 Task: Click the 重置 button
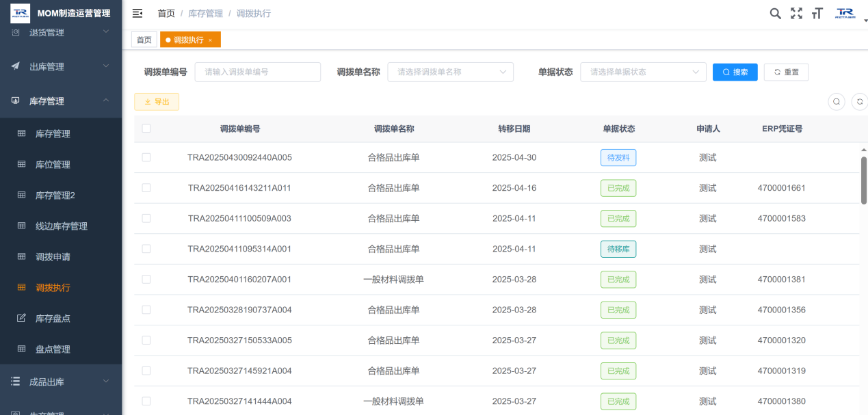pyautogui.click(x=786, y=72)
